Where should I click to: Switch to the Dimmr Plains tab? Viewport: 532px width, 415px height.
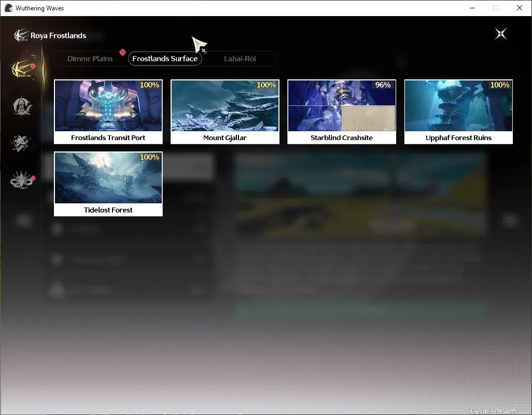pos(90,59)
